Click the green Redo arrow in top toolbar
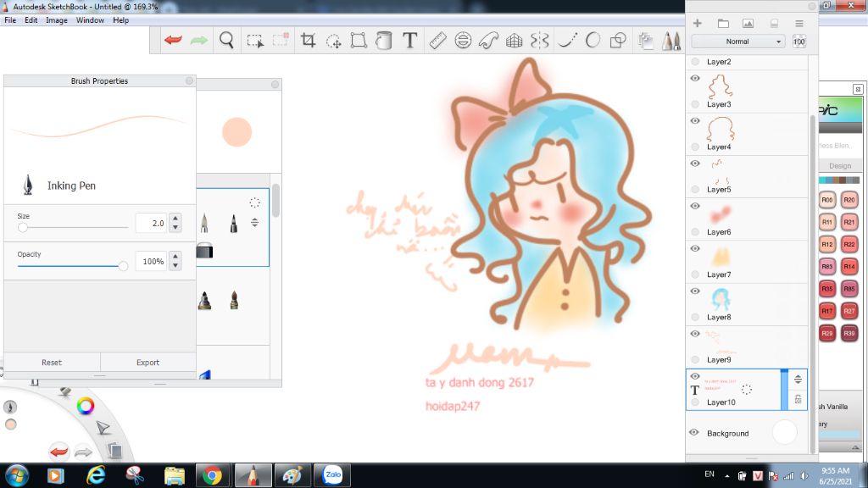 coord(198,40)
